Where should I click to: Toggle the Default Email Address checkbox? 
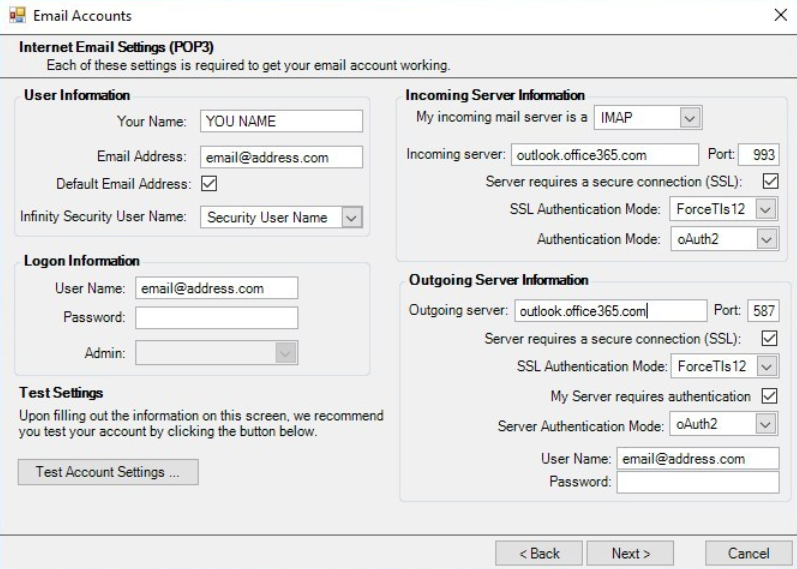pyautogui.click(x=210, y=184)
